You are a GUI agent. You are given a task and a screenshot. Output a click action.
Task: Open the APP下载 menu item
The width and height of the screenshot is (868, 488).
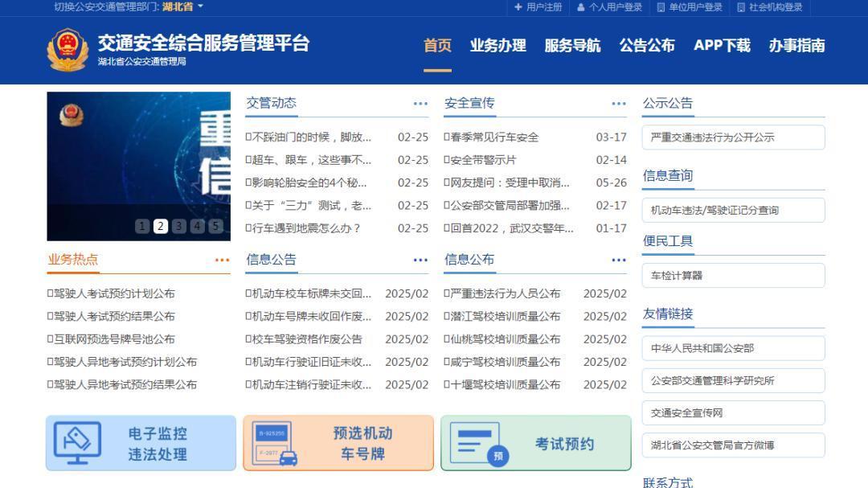pyautogui.click(x=722, y=46)
